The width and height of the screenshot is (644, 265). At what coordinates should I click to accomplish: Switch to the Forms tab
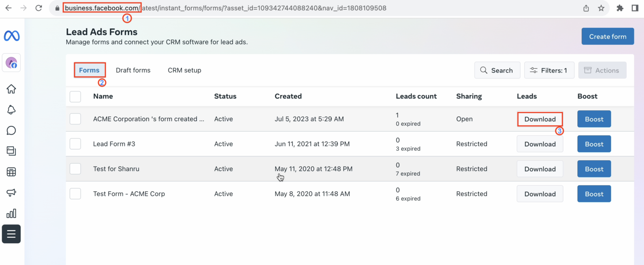tap(89, 70)
